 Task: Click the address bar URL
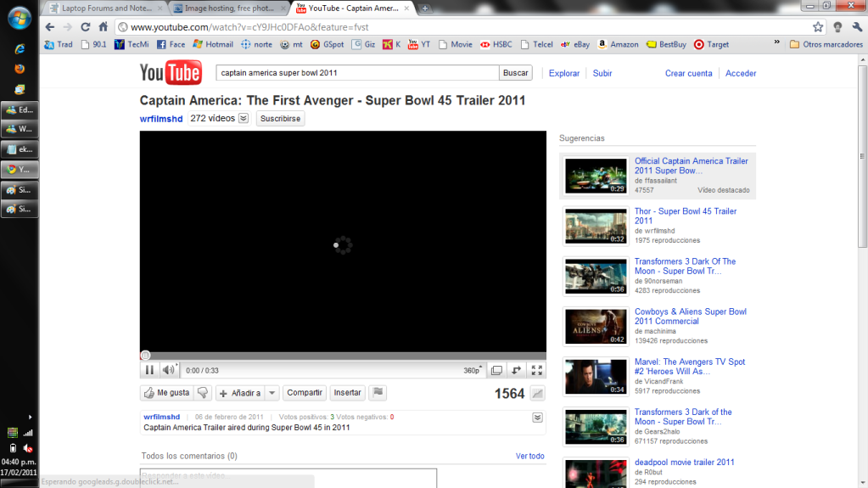(x=249, y=26)
